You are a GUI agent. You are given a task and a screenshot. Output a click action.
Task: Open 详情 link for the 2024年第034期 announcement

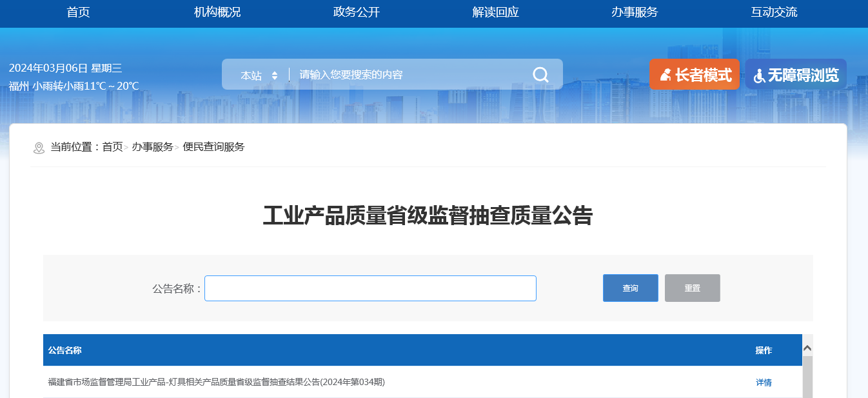point(764,383)
